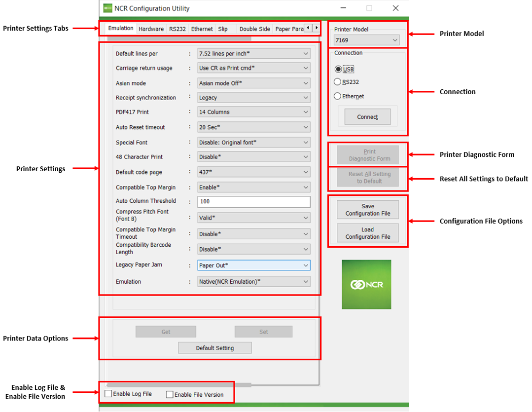Choose the Ethernet connection option
The height and width of the screenshot is (412, 532).
coord(338,96)
